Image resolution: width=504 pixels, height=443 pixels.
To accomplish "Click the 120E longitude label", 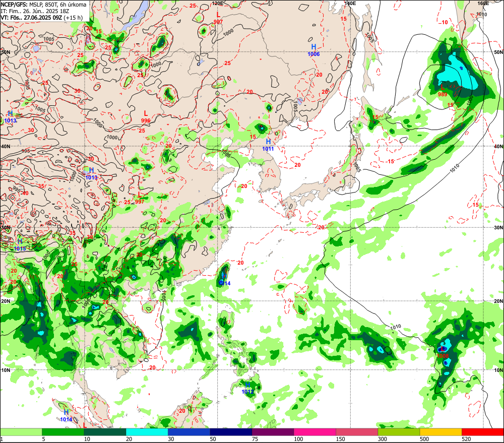I will point(218,3).
